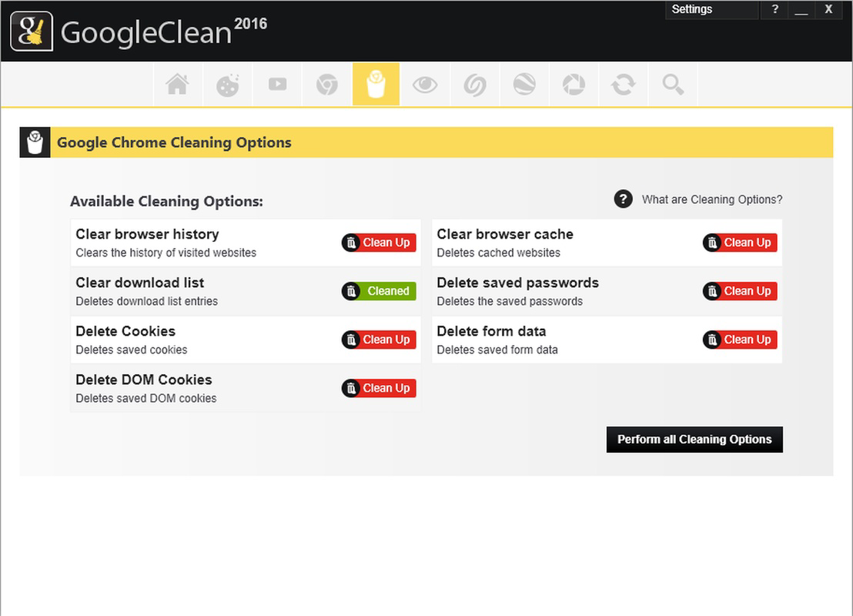This screenshot has width=853, height=616.
Task: Select the YouTube video toolbar icon
Action: click(277, 85)
